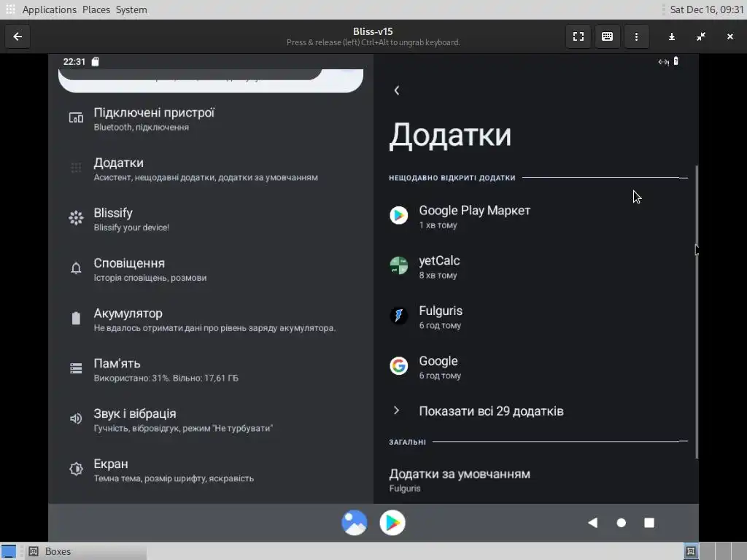This screenshot has width=747, height=560.
Task: Click the SD card icon in status bar
Action: tap(96, 61)
